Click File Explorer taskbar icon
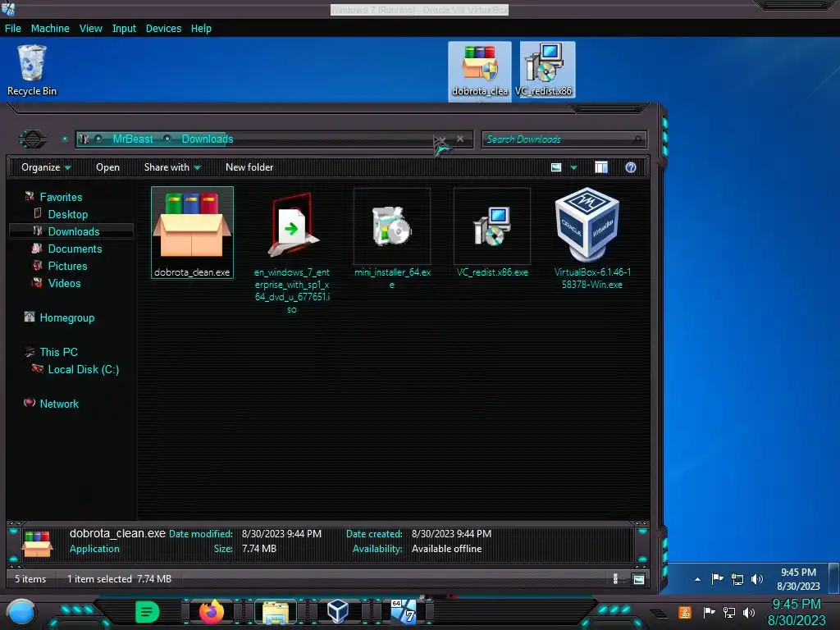The height and width of the screenshot is (630, 840). click(276, 612)
